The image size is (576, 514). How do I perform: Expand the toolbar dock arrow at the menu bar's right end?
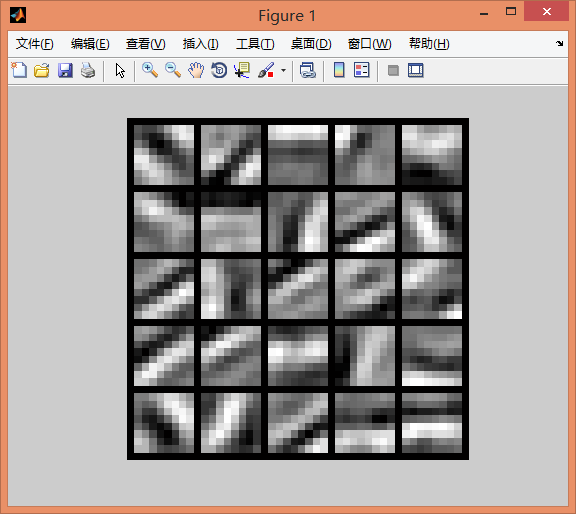point(559,43)
